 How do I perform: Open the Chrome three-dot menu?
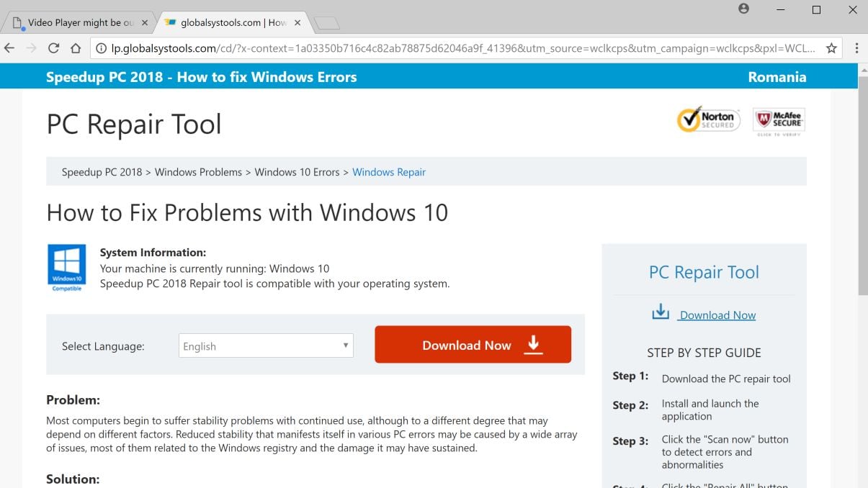point(856,48)
